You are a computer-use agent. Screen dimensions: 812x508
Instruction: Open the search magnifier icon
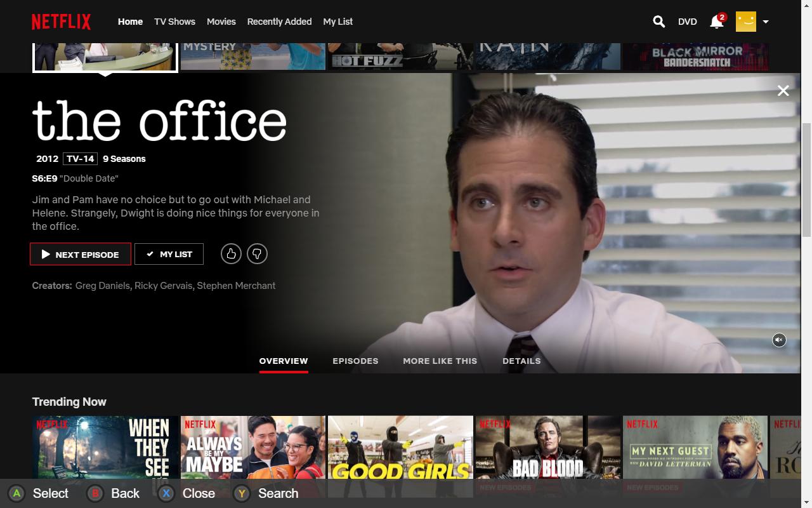[658, 22]
